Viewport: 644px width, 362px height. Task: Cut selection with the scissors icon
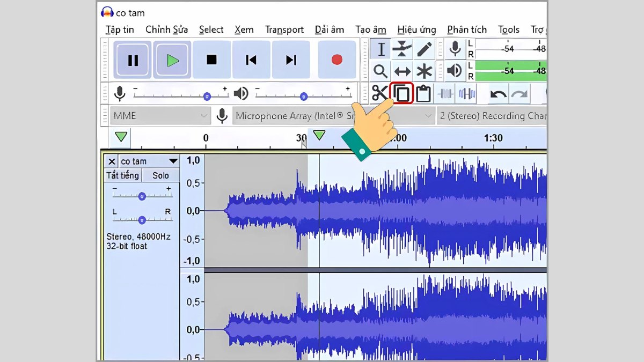point(380,94)
